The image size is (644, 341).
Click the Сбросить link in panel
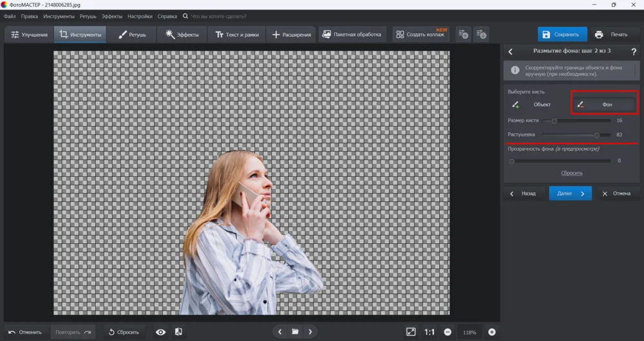click(571, 173)
